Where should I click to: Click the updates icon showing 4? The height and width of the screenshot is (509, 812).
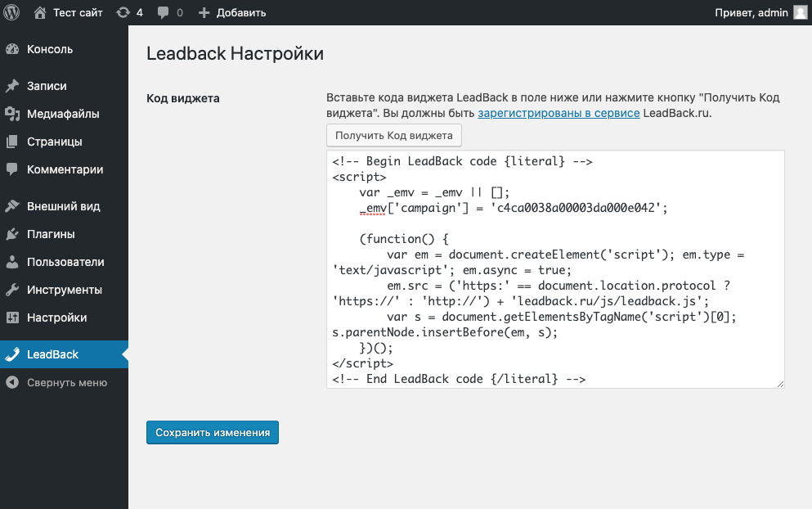coord(123,12)
